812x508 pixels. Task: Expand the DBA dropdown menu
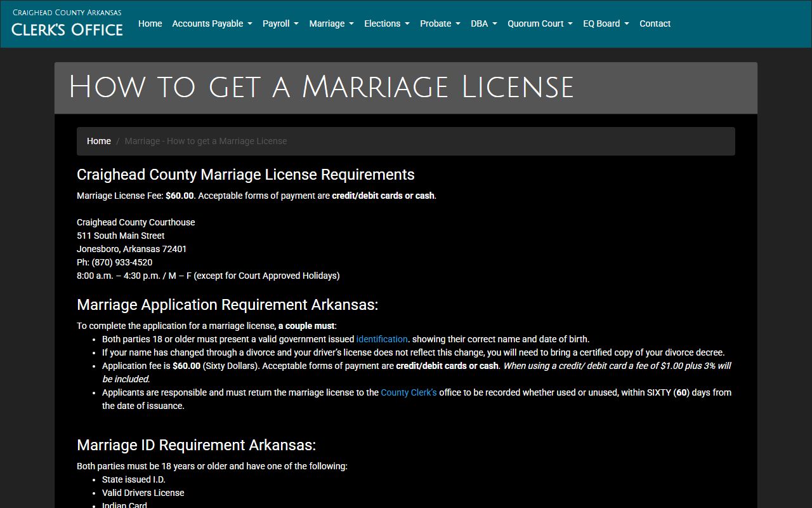pos(483,23)
